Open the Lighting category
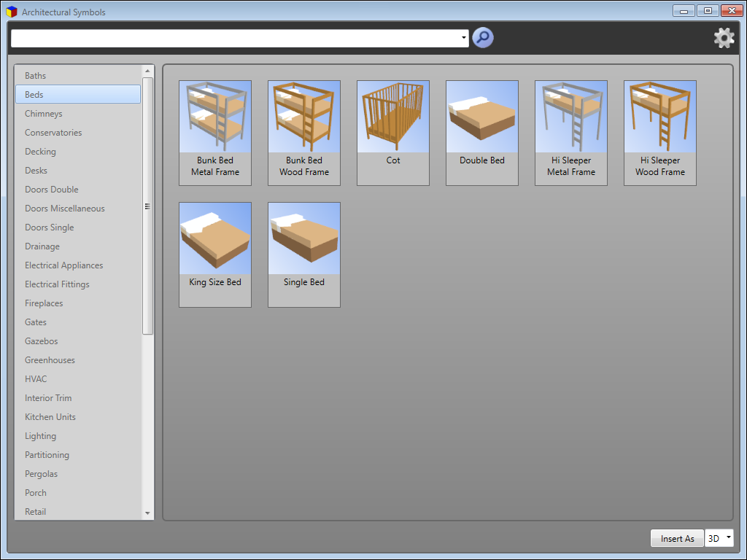This screenshot has width=747, height=560. pyautogui.click(x=40, y=435)
